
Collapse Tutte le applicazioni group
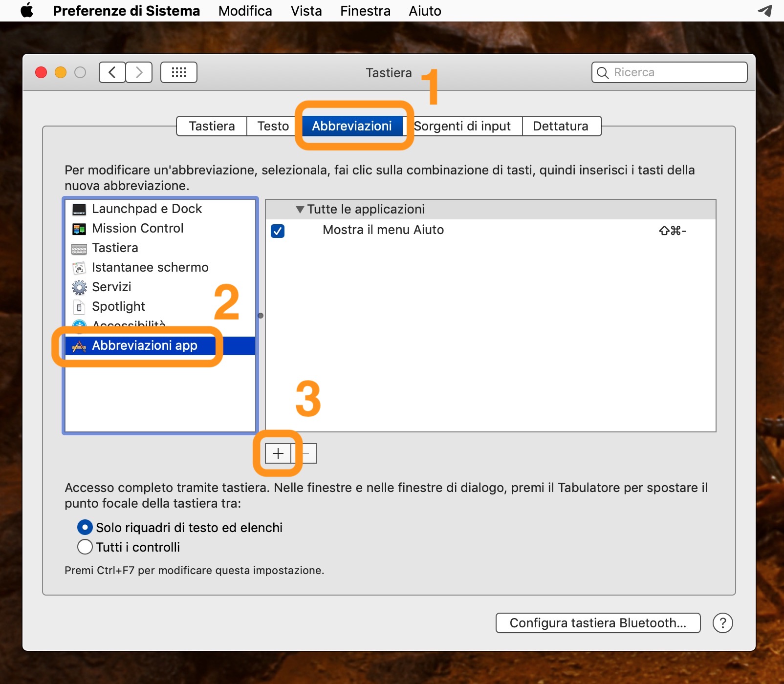pyautogui.click(x=300, y=210)
